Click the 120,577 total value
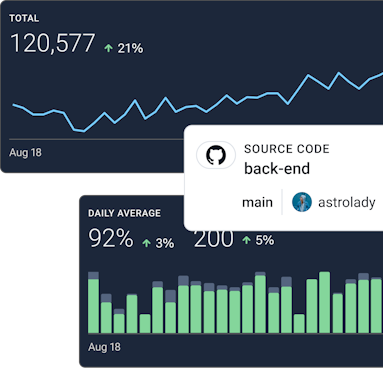 [53, 43]
